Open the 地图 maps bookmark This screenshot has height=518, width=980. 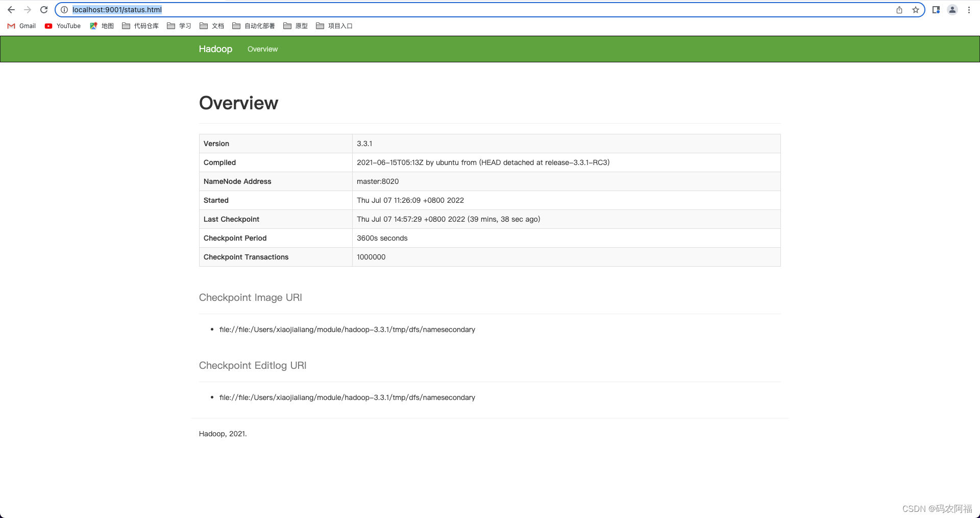(x=102, y=26)
